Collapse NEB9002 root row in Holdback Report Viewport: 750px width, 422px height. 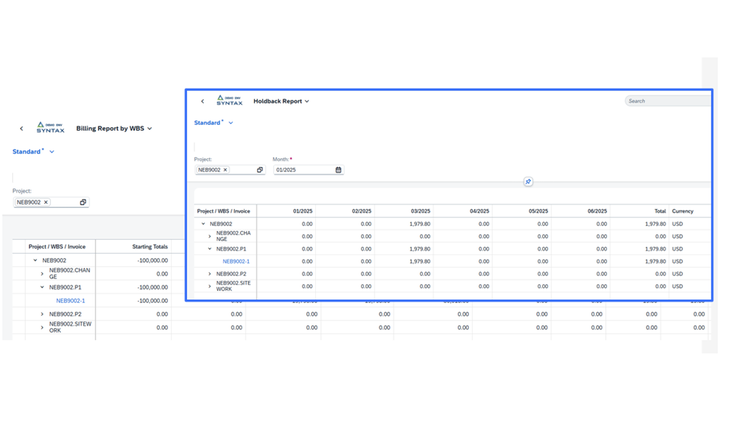(x=203, y=224)
